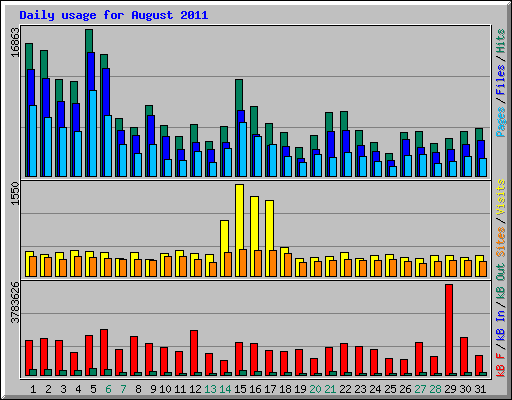Click green day label 13

coord(210,389)
